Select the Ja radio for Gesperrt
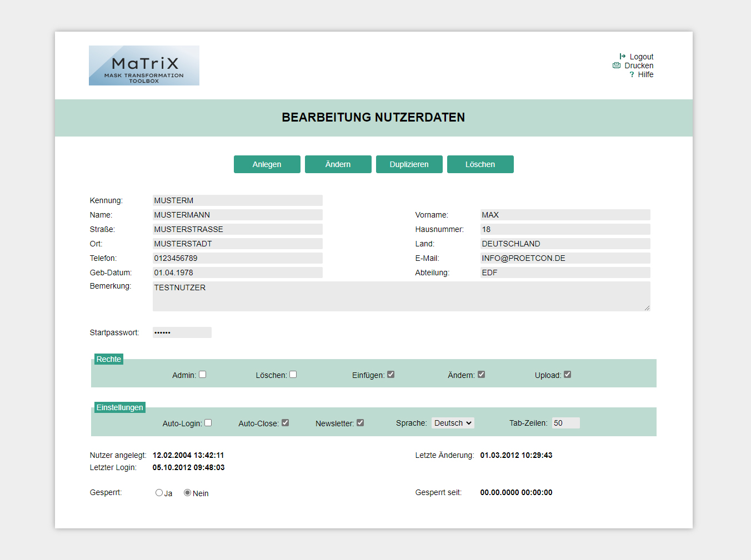Viewport: 751px width, 560px height. click(159, 493)
